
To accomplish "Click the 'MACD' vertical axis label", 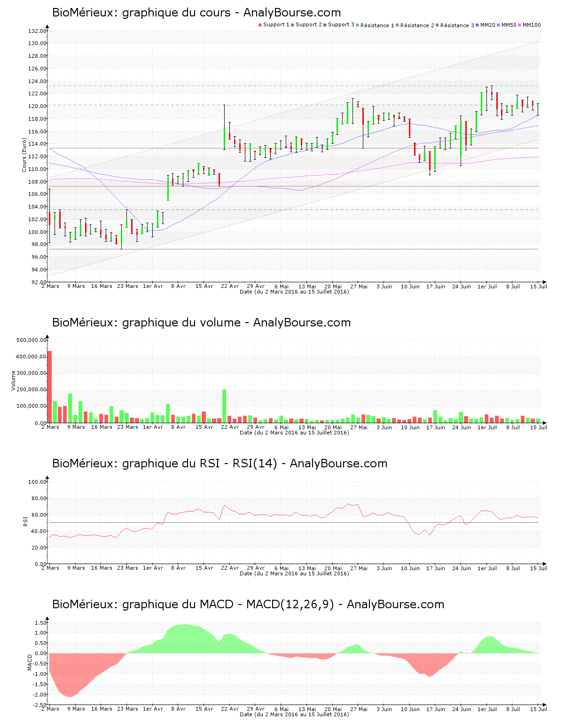I will coord(30,662).
